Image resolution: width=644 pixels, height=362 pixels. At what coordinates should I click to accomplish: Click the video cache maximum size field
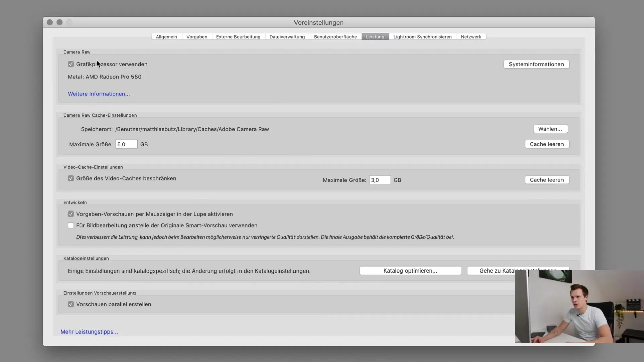click(x=380, y=180)
